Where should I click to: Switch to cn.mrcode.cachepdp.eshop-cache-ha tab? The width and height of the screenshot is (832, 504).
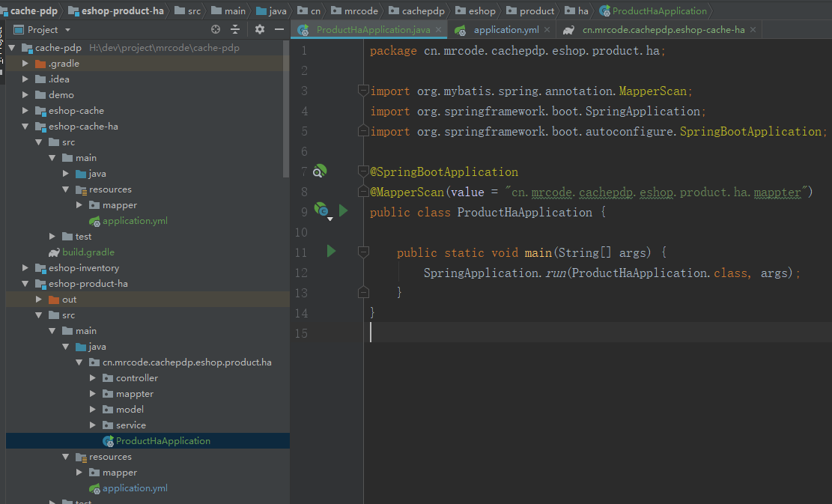(x=663, y=30)
